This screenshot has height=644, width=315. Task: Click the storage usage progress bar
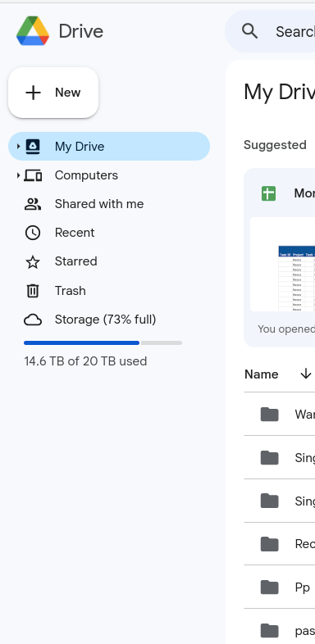point(103,342)
